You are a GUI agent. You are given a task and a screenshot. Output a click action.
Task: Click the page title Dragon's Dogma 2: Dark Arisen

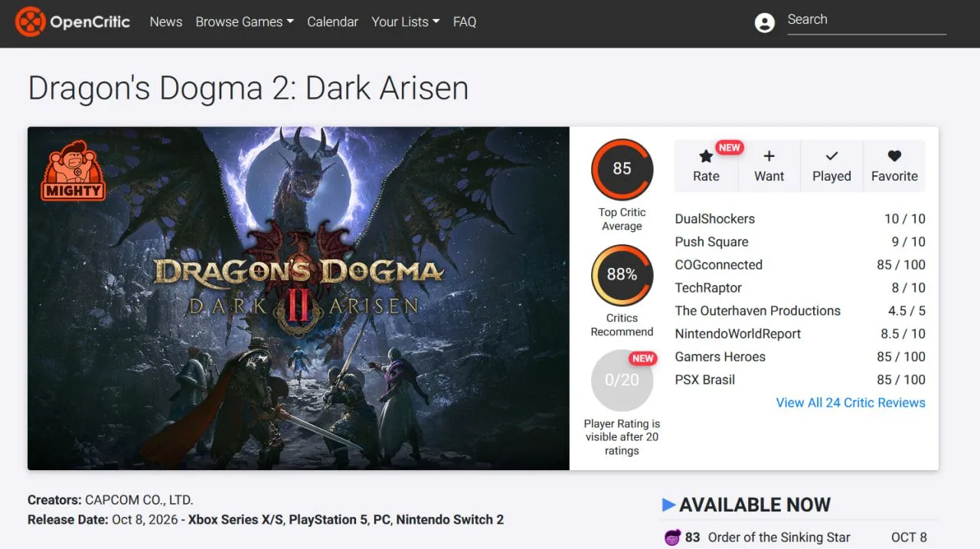(248, 88)
